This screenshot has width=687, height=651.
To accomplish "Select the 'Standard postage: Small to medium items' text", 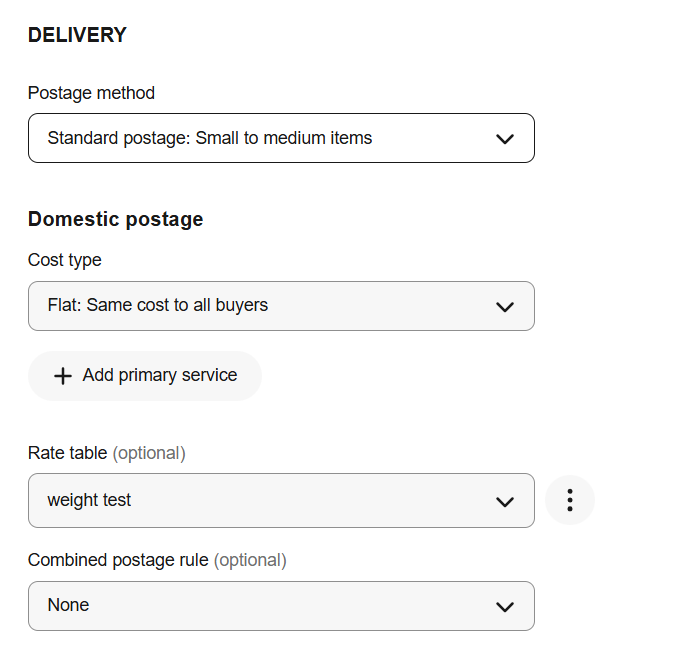I will (x=210, y=138).
